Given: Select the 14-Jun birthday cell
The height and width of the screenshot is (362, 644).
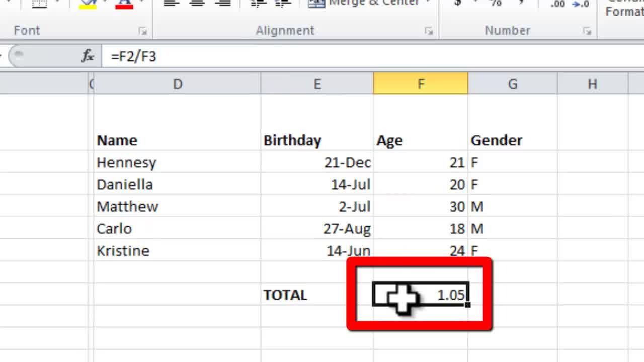Looking at the screenshot, I should coord(317,250).
